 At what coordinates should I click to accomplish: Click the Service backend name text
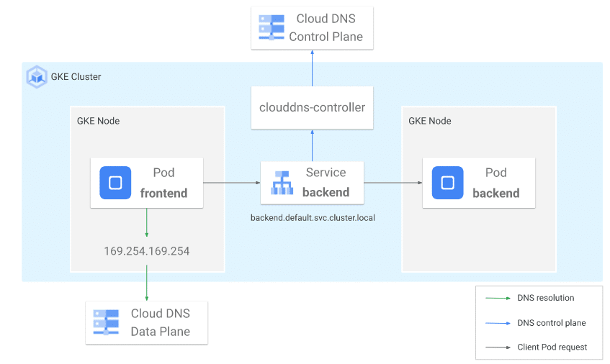326,192
